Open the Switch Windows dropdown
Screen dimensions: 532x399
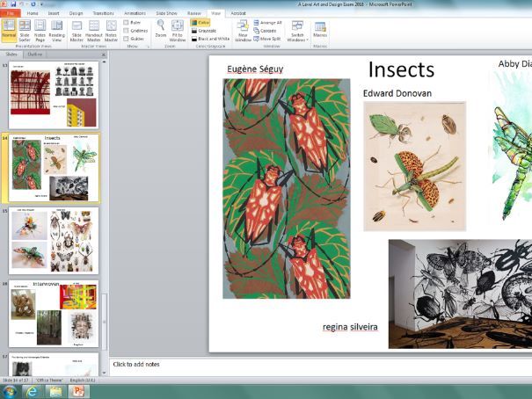click(x=297, y=31)
